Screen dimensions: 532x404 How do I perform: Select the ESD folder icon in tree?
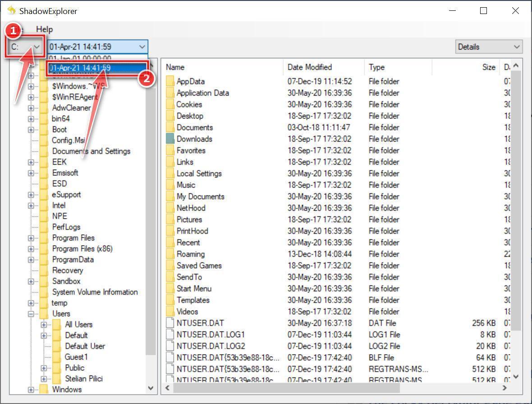point(44,183)
